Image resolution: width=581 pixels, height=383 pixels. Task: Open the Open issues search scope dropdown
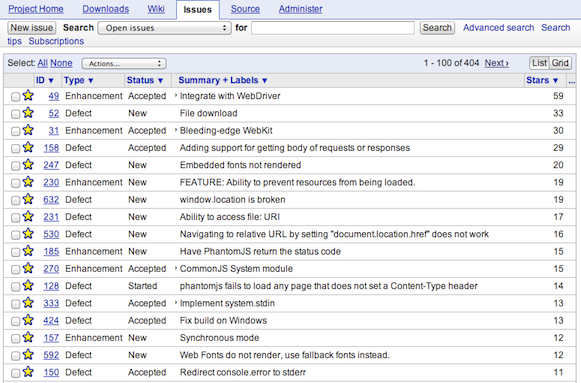pos(164,28)
